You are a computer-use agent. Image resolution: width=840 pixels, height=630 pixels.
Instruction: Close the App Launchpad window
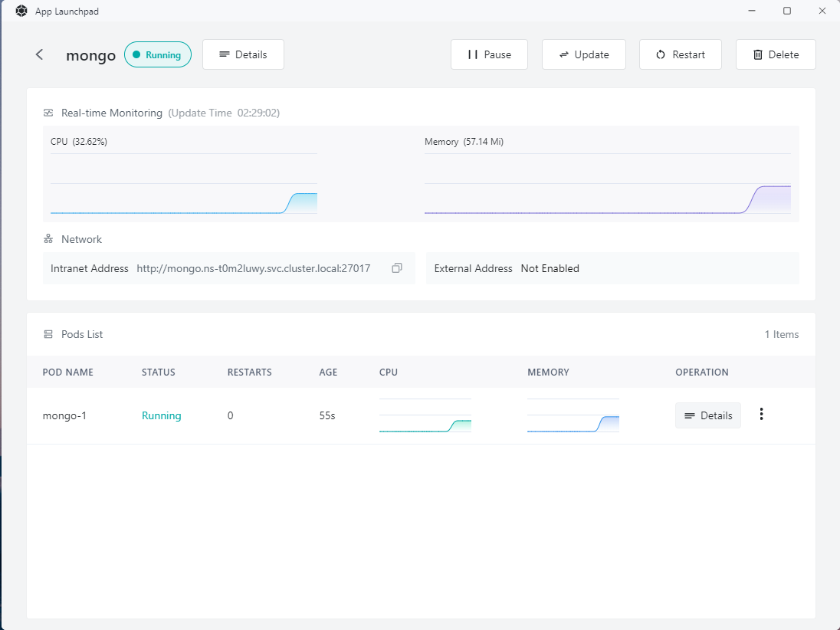(x=822, y=11)
